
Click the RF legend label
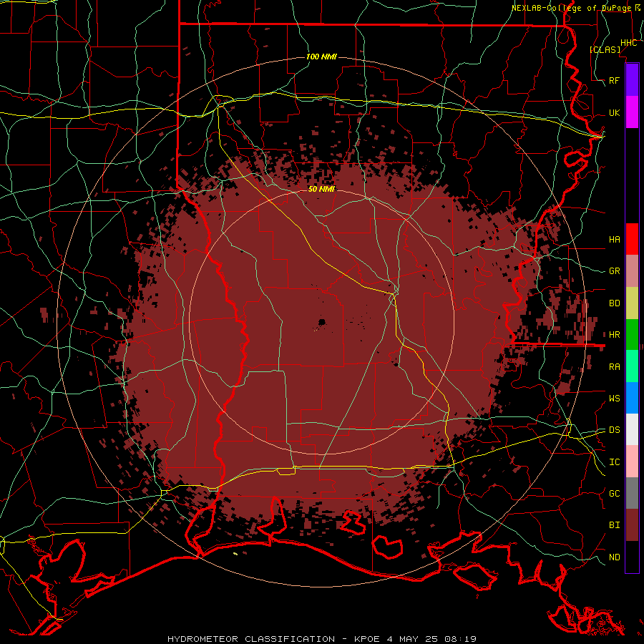[615, 80]
